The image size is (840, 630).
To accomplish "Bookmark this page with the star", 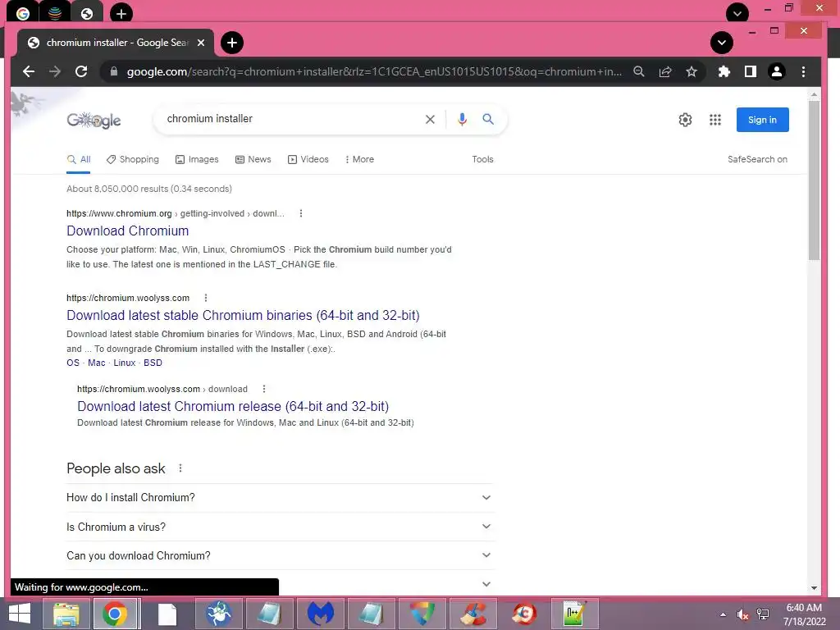I will click(x=692, y=71).
